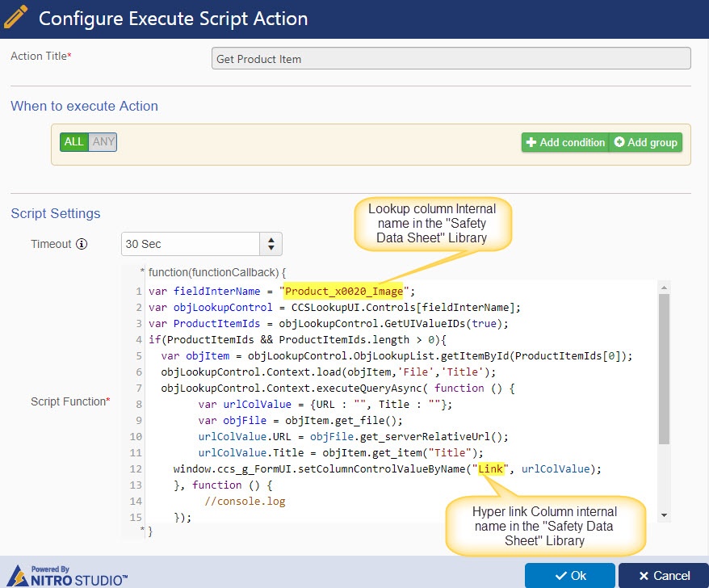The image size is (709, 588).
Task: Click the pencil edit icon in header
Action: pyautogui.click(x=15, y=17)
